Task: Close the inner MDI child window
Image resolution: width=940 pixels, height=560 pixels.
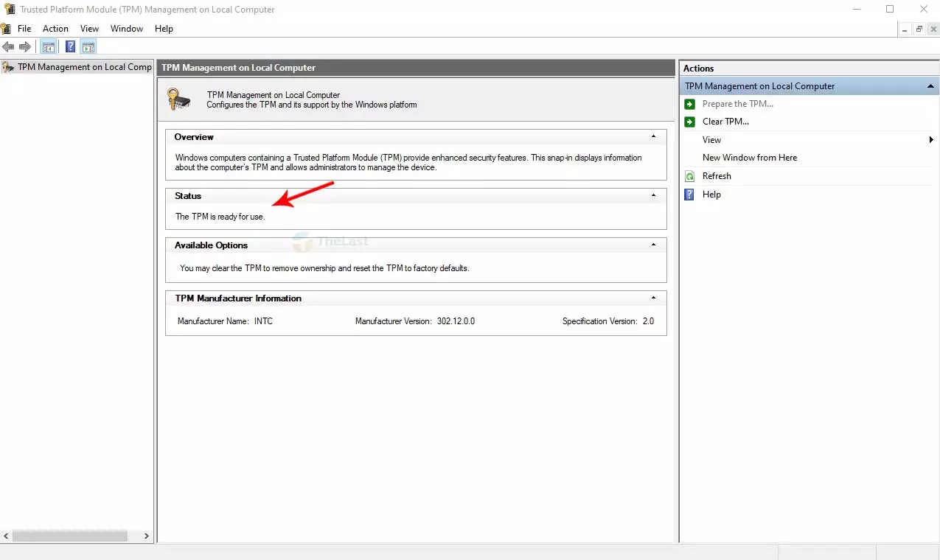Action: (933, 29)
